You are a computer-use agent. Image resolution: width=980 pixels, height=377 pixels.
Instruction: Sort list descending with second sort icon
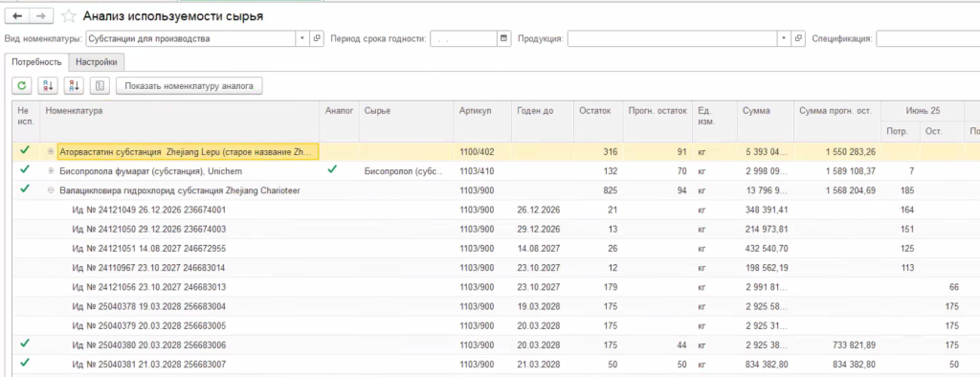click(x=75, y=86)
